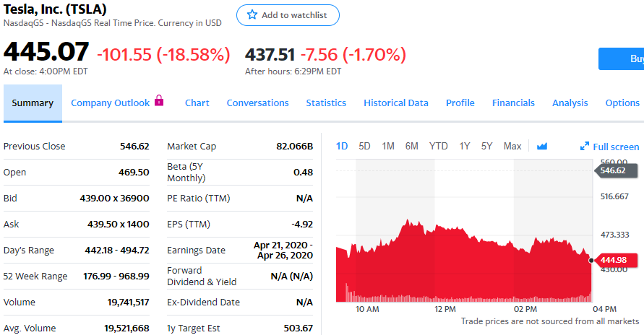Open the chart in Full screen
This screenshot has width=644, height=335.
coord(609,147)
